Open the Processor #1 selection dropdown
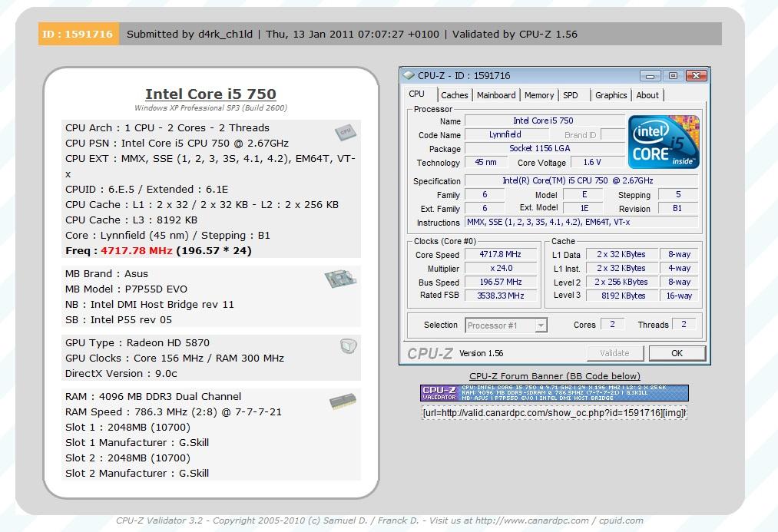Screen dimensions: 778x532 click(506, 325)
